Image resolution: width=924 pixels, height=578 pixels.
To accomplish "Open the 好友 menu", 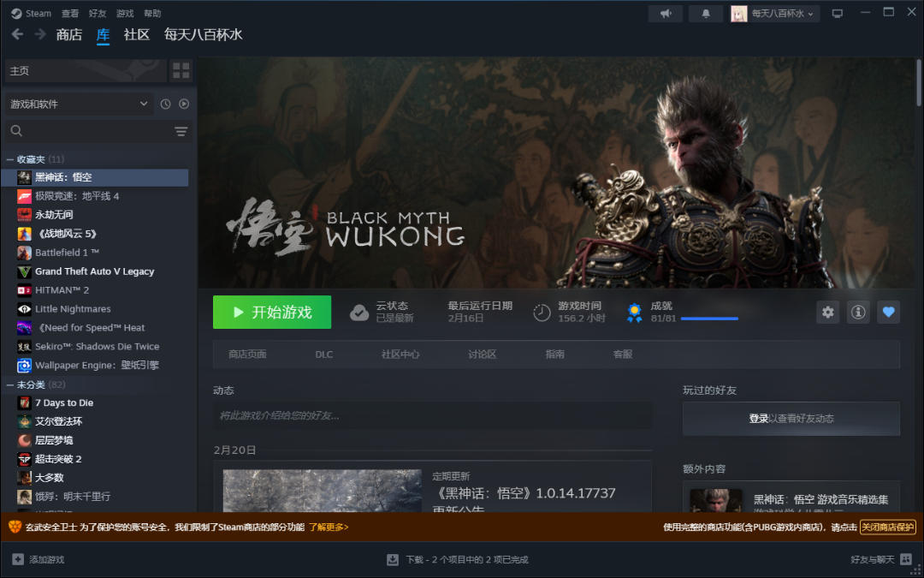I will click(x=98, y=13).
